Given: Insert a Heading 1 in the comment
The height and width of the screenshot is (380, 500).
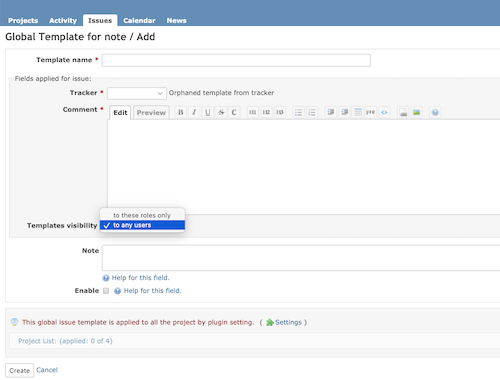Looking at the screenshot, I should 253,112.
